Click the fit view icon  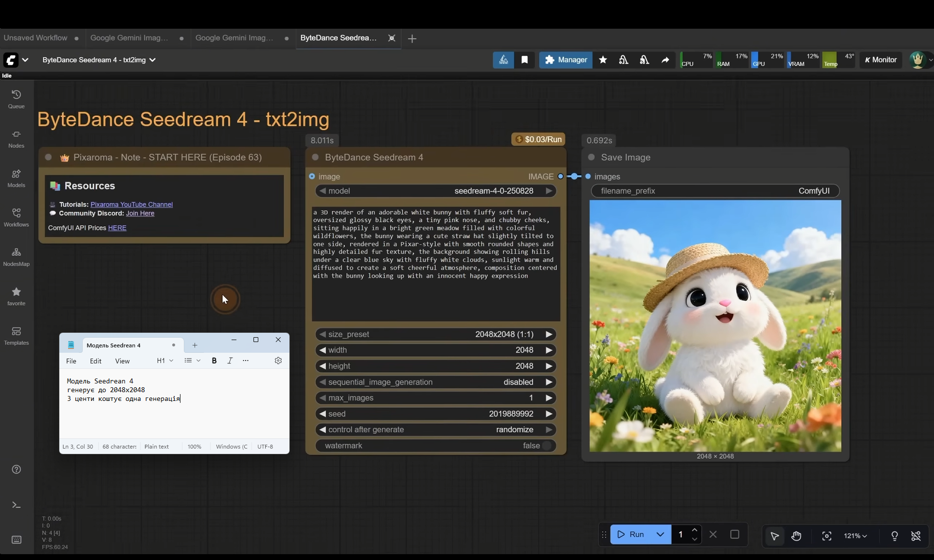826,536
